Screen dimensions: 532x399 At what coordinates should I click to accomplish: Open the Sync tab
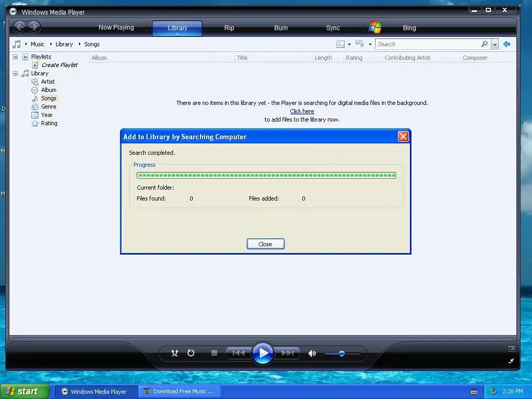[333, 28]
